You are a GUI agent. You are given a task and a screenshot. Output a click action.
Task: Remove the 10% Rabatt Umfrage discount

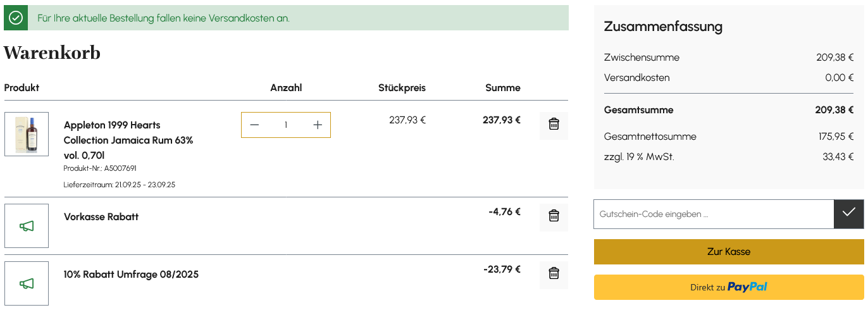coord(554,274)
